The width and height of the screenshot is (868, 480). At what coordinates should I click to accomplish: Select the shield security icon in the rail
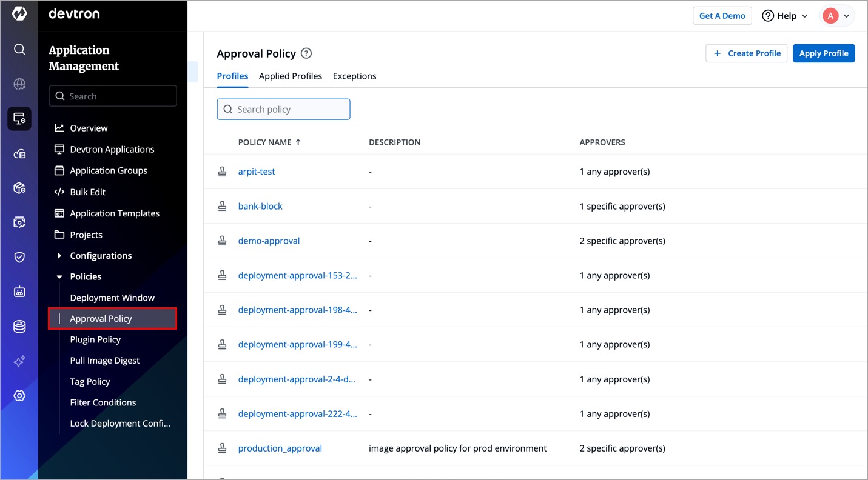(19, 257)
